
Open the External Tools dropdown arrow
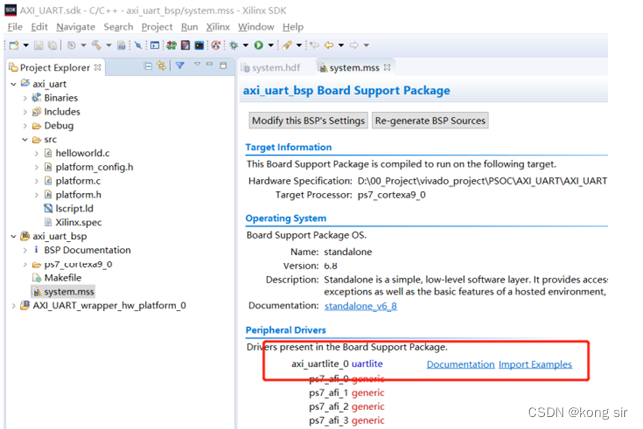pos(299,45)
